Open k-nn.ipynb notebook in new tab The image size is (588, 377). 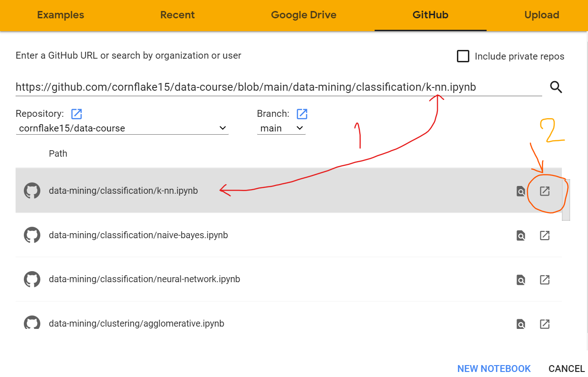tap(544, 191)
